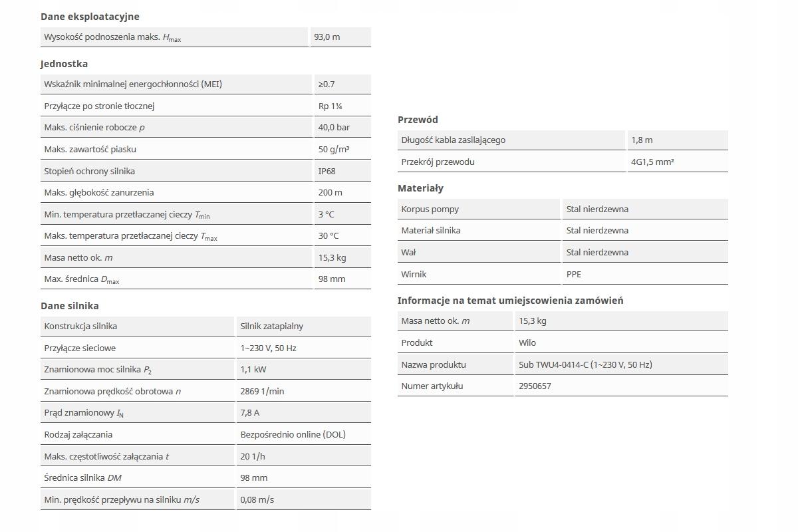This screenshot has height=532, width=798.
Task: Select the "Maks. ciśnienie robocze p" row label
Action: coord(94,128)
